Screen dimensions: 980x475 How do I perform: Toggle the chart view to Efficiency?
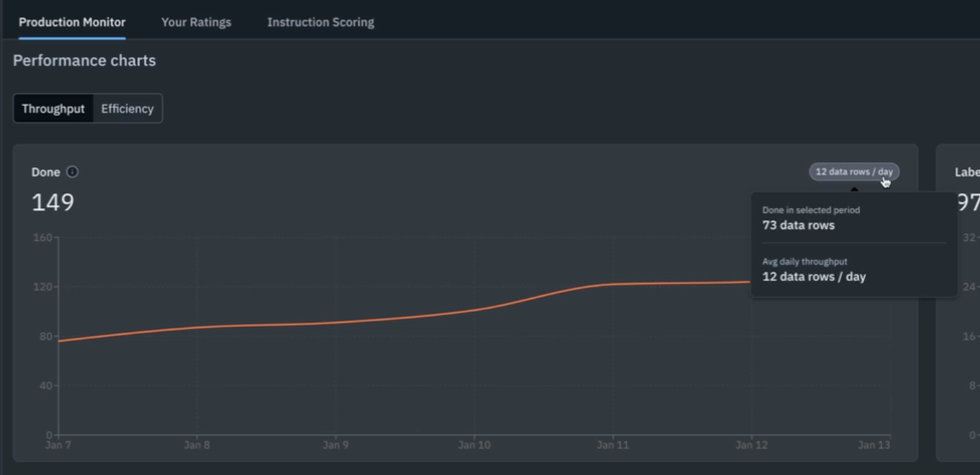[x=127, y=108]
